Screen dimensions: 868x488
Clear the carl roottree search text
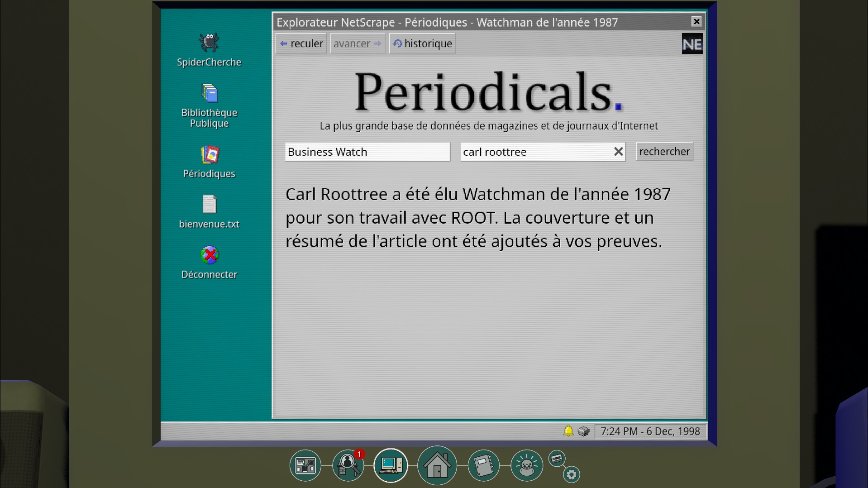click(x=618, y=152)
